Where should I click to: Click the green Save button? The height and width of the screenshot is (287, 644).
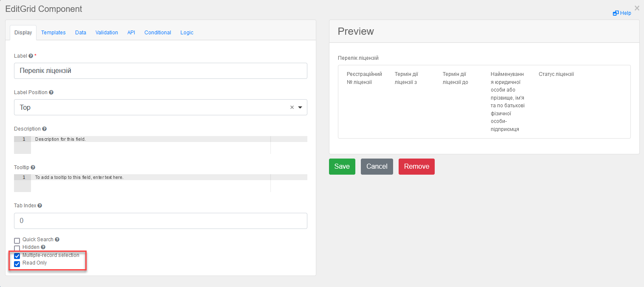click(342, 167)
